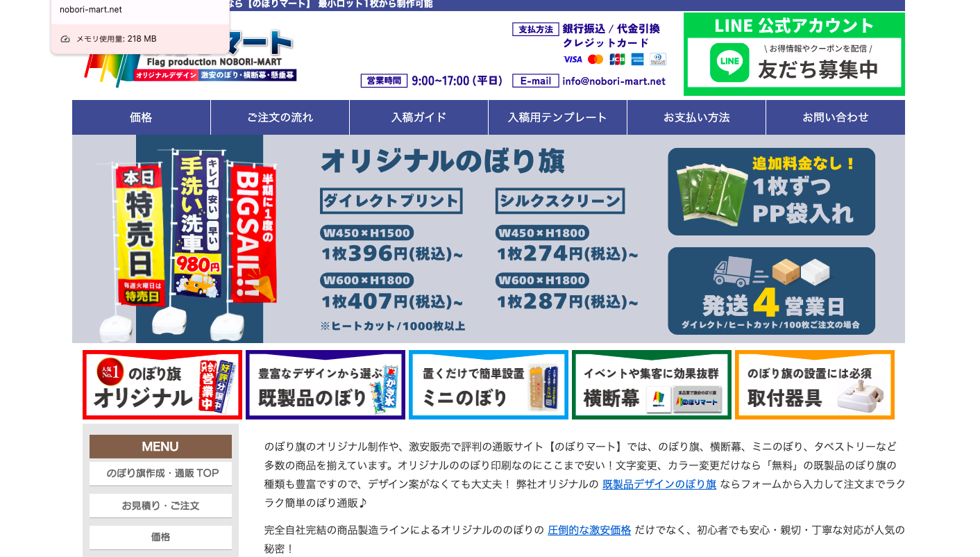Go to 入稿ガイド in the nav bar

coord(419,117)
